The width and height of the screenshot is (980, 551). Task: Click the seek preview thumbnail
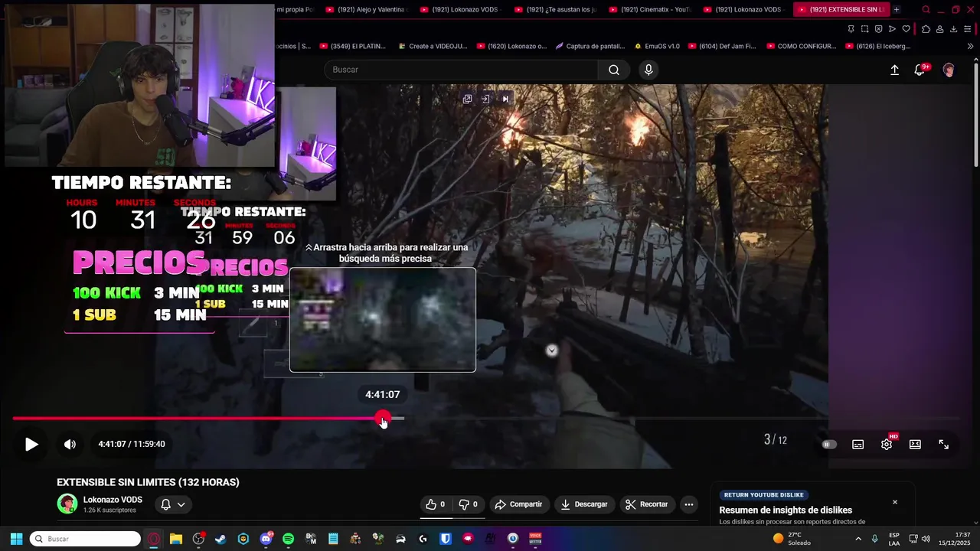pos(383,320)
